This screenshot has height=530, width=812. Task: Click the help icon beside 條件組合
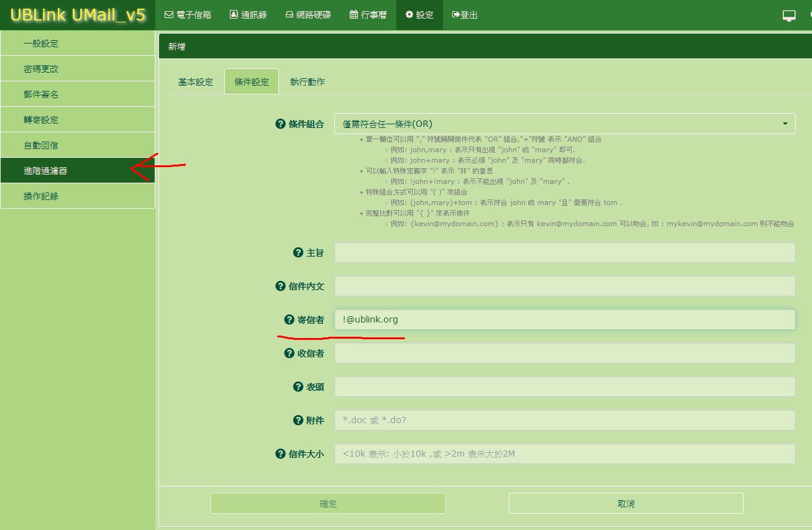(280, 124)
